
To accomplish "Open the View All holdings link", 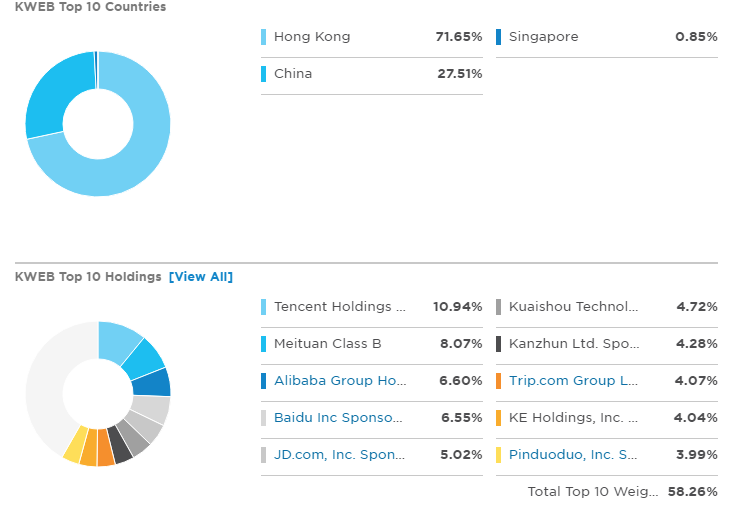I will click(201, 277).
